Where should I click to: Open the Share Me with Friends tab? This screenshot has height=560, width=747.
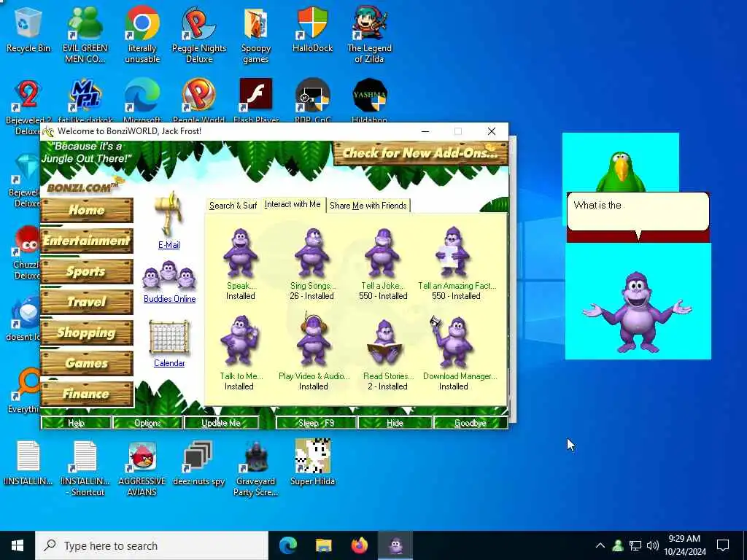click(x=368, y=205)
